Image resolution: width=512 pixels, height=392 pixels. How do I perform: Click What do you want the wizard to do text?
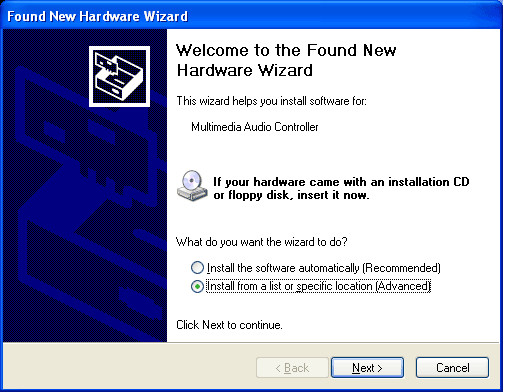pos(262,242)
